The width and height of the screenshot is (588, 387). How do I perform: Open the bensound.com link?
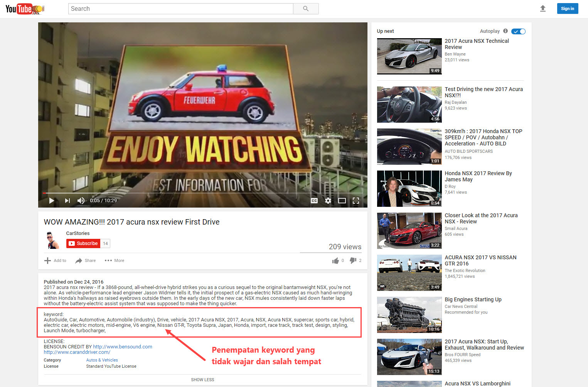tap(123, 346)
